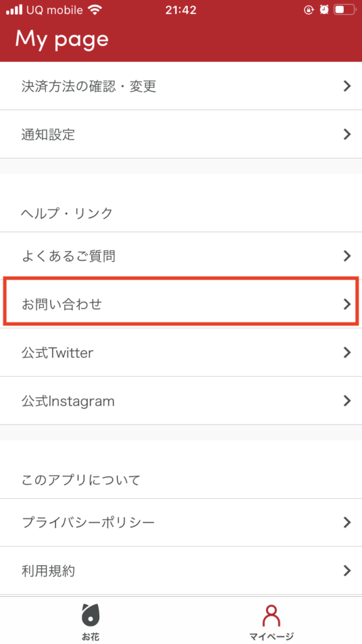The width and height of the screenshot is (362, 644).
Task: Tap chevron next to よくあるご質問
Action: (x=347, y=256)
